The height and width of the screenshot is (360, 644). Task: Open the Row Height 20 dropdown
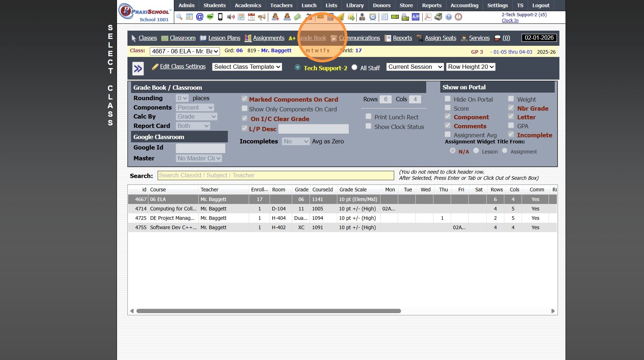pos(471,67)
